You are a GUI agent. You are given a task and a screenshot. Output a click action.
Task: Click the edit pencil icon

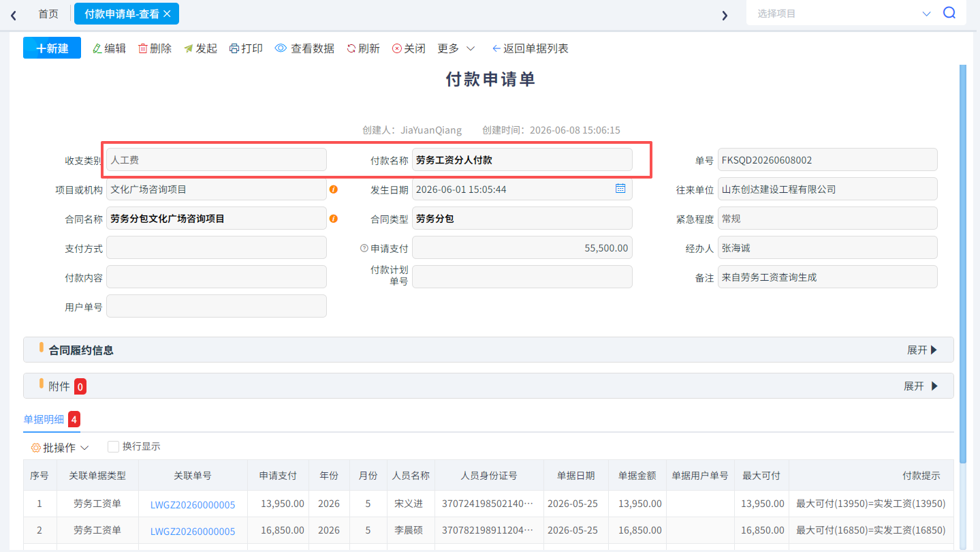click(x=97, y=48)
